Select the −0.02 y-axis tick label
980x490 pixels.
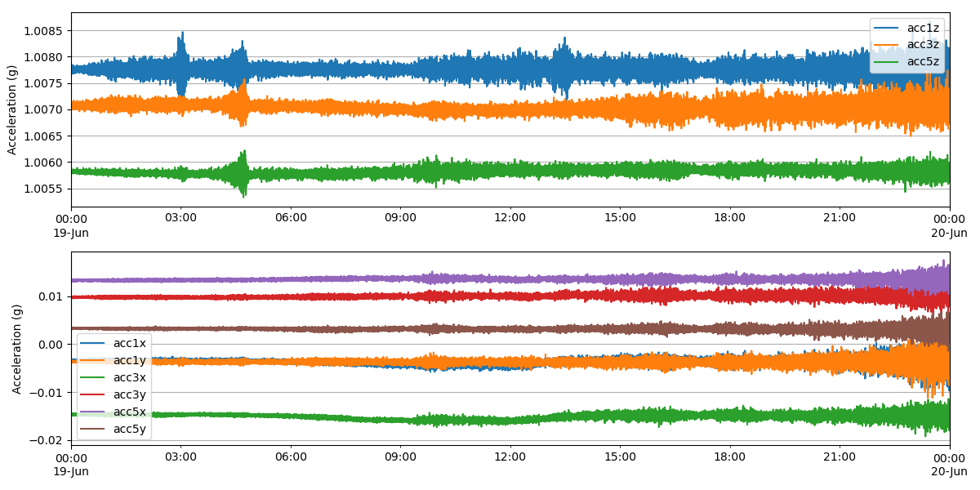tap(47, 441)
